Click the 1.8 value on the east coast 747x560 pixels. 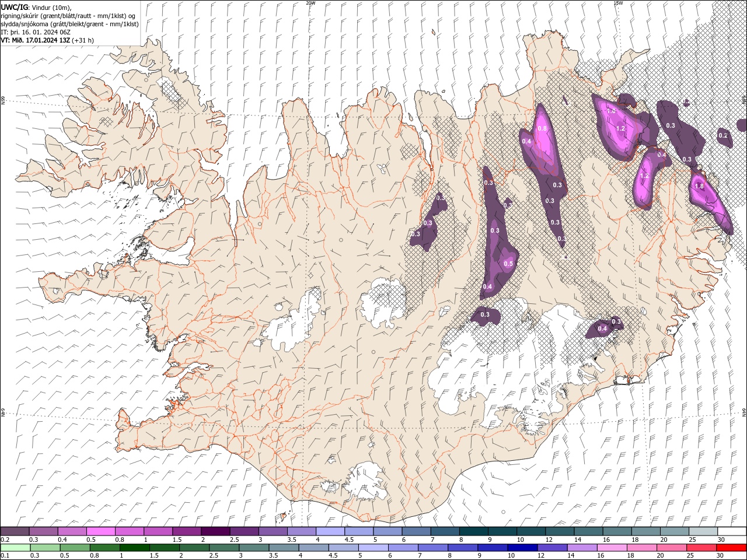(x=700, y=186)
